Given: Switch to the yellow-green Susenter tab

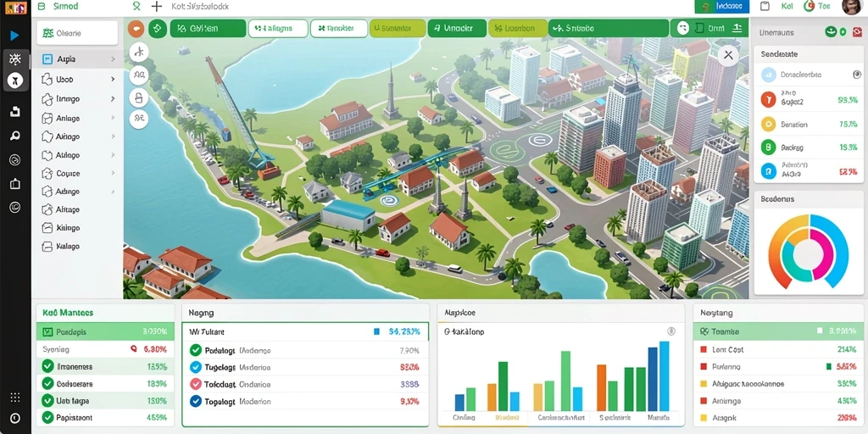Looking at the screenshot, I should [398, 28].
